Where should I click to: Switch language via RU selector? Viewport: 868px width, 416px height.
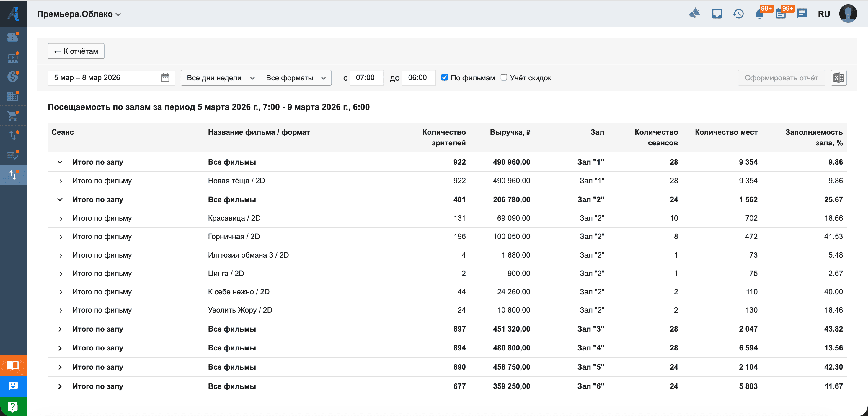pos(823,14)
